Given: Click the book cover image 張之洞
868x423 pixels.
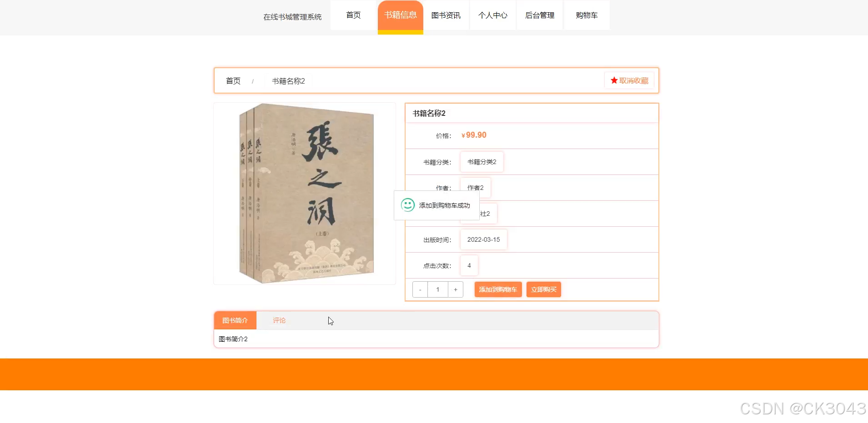Looking at the screenshot, I should [x=305, y=194].
